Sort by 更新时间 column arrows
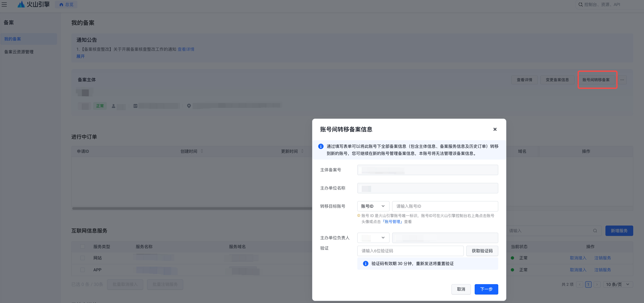 [302, 151]
